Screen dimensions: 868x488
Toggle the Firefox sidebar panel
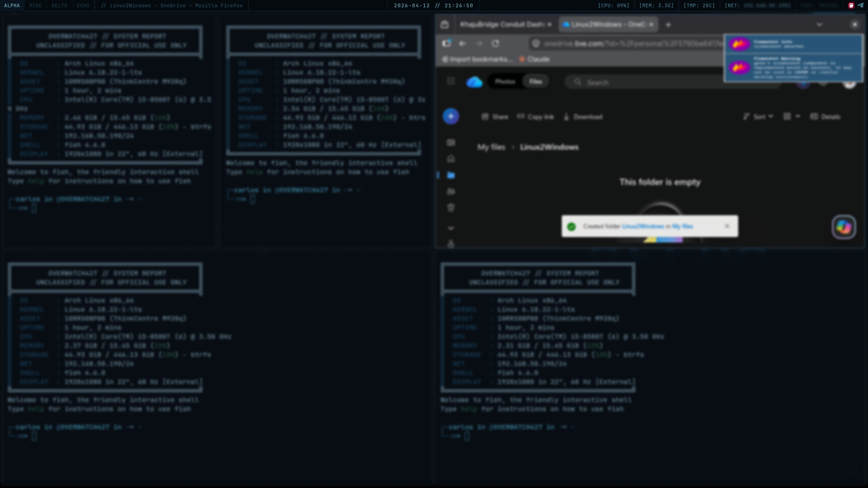[x=446, y=43]
